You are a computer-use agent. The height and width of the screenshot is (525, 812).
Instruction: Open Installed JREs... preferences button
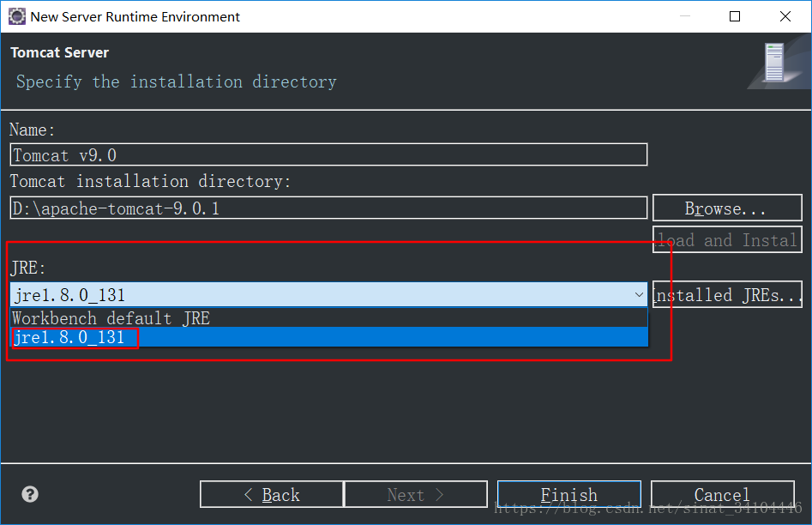coord(727,295)
